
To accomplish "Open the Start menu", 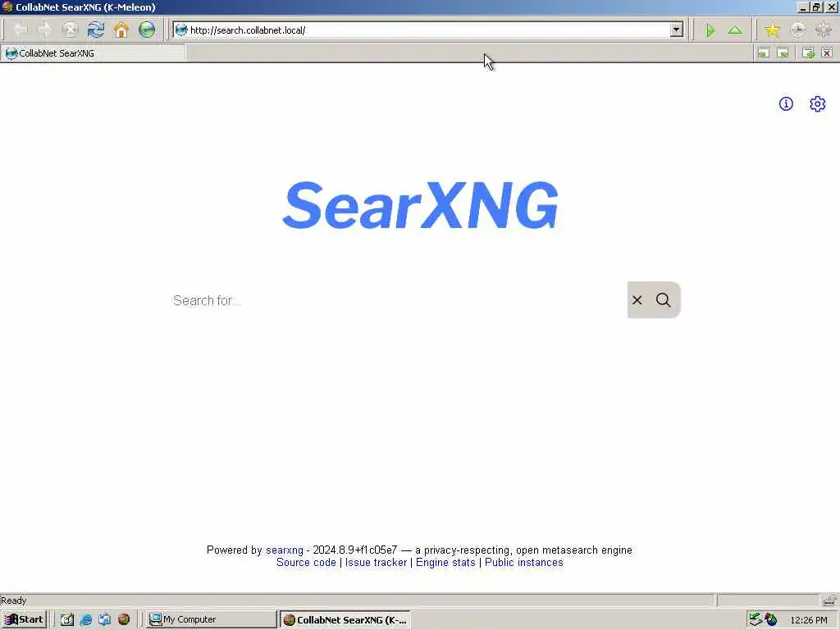I will [x=24, y=619].
